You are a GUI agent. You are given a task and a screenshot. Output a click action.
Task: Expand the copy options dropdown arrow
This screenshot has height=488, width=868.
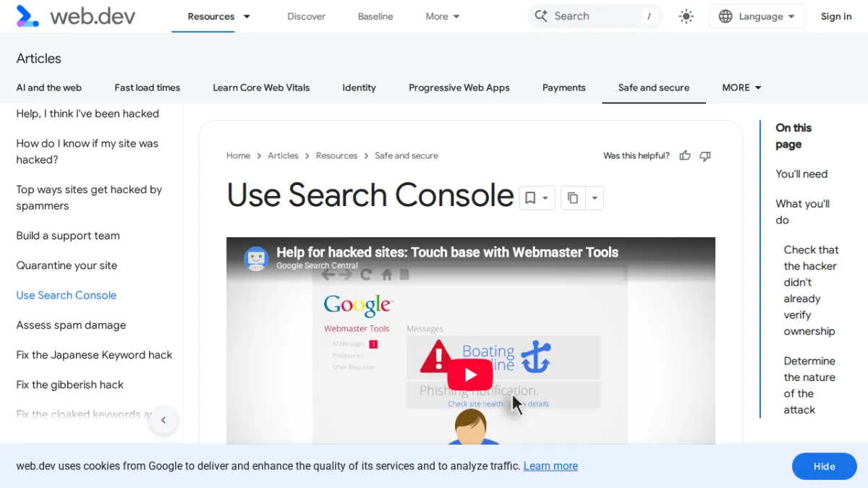coord(594,198)
